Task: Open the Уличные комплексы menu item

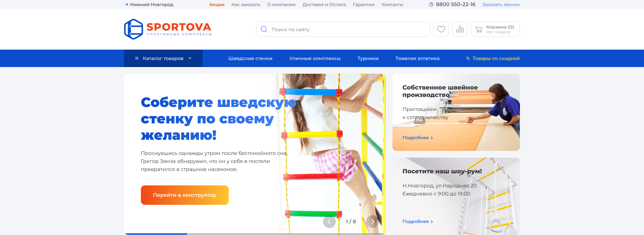Action: click(315, 58)
